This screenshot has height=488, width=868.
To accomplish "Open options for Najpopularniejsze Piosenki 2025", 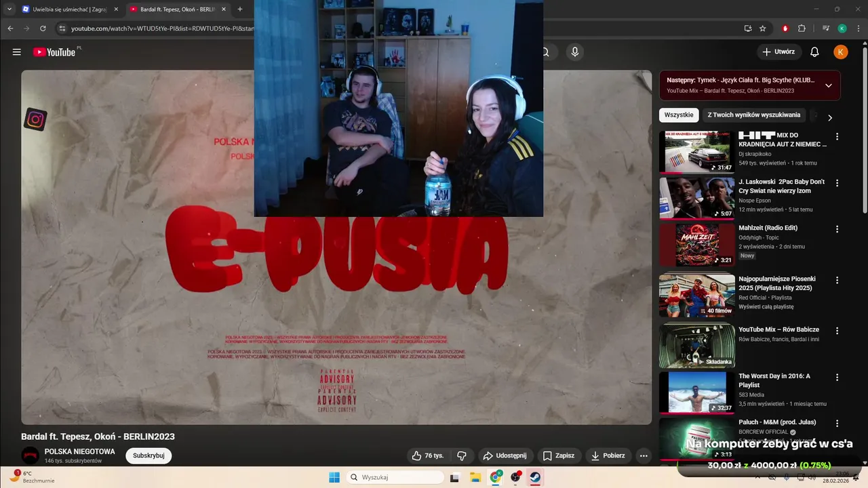I will [x=837, y=280].
